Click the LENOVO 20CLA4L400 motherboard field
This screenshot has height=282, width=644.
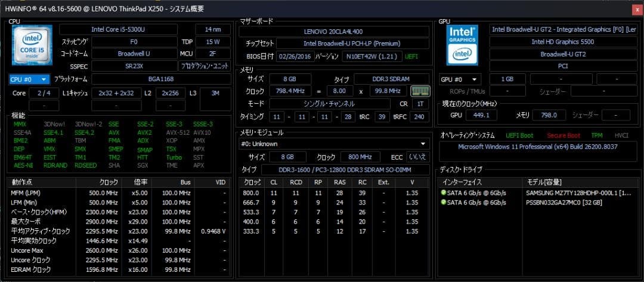pos(333,32)
